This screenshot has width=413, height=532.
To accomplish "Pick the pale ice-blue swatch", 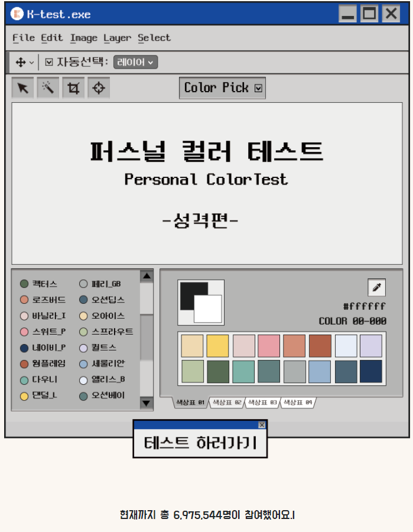I will 346,346.
